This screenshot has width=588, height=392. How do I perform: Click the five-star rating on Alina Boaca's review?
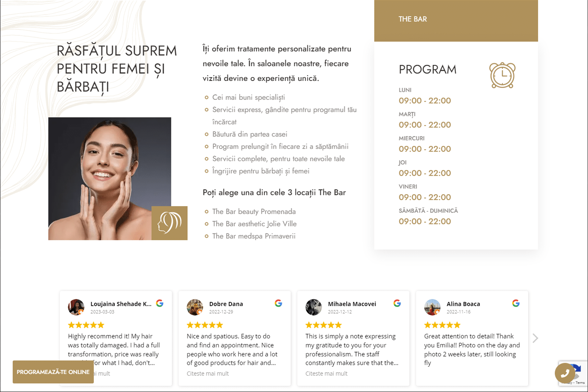(442, 325)
